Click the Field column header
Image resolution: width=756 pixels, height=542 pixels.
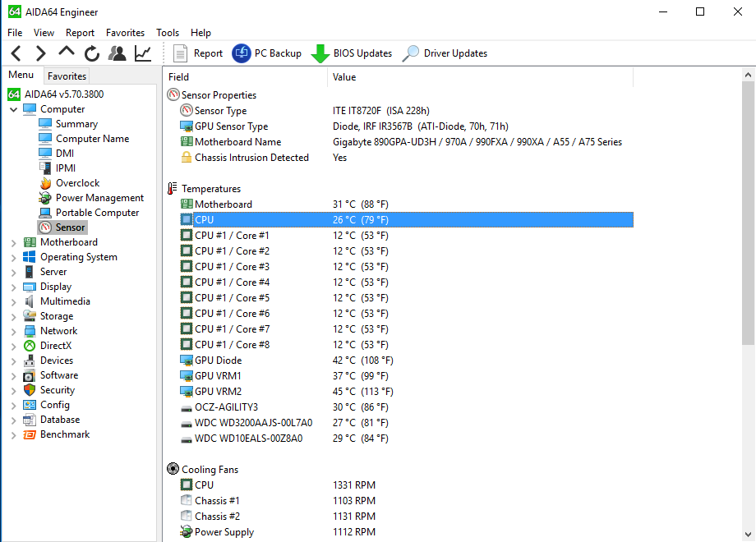246,77
